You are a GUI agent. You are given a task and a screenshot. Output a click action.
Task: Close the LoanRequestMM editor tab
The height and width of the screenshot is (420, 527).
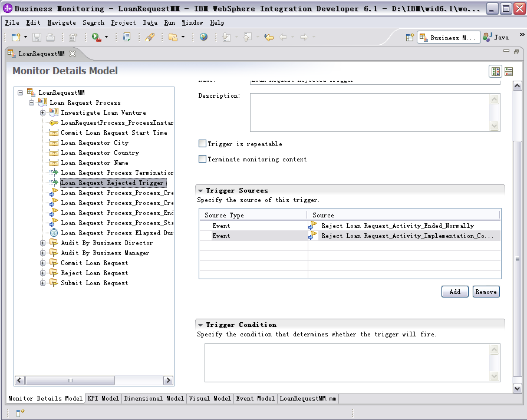point(73,54)
